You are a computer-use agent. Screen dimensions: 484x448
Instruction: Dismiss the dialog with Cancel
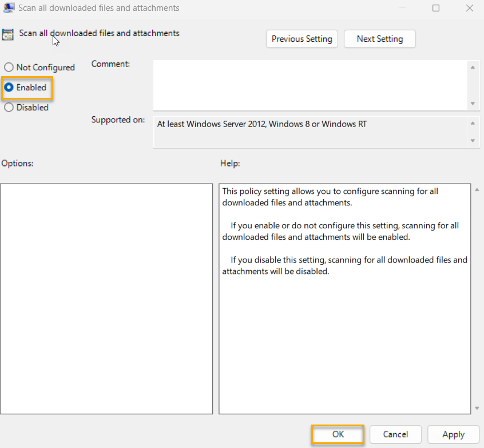pyautogui.click(x=395, y=434)
